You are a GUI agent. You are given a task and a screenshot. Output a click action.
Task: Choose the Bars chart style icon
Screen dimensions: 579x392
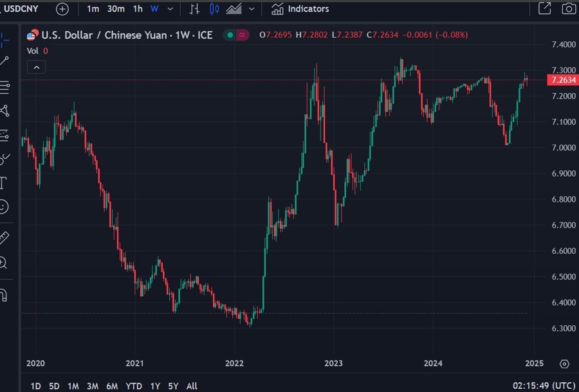pos(194,9)
